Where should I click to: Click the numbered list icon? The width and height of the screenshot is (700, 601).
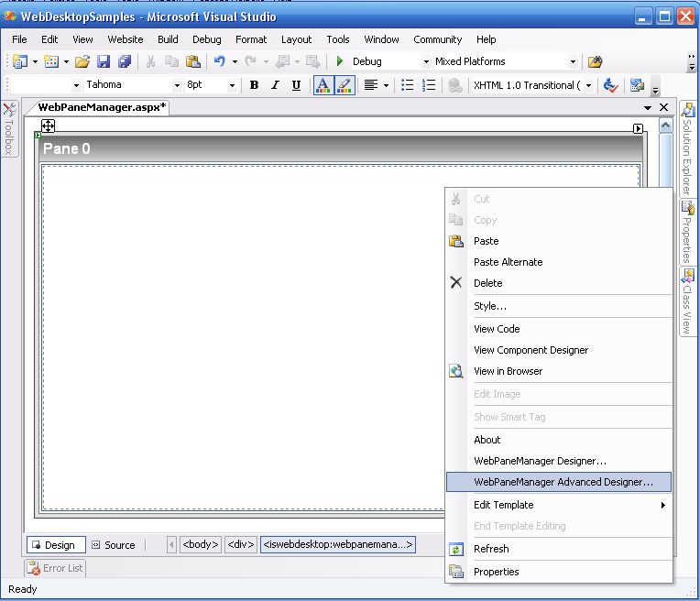pyautogui.click(x=428, y=85)
